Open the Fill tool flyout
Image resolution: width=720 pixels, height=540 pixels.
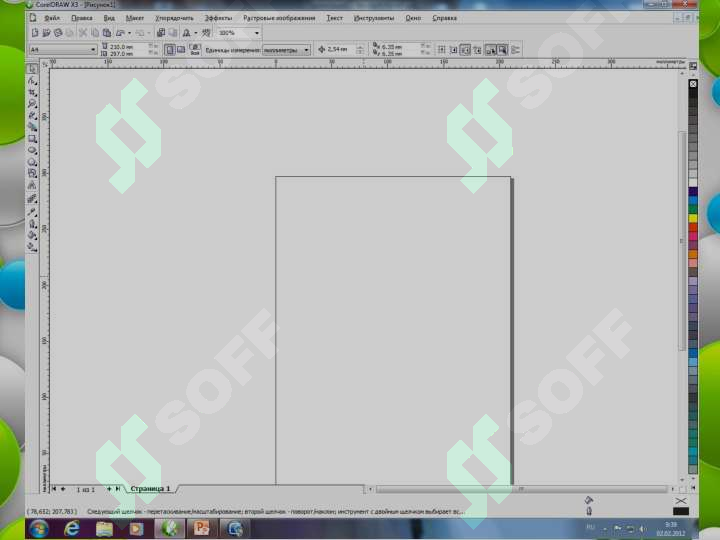(x=32, y=236)
